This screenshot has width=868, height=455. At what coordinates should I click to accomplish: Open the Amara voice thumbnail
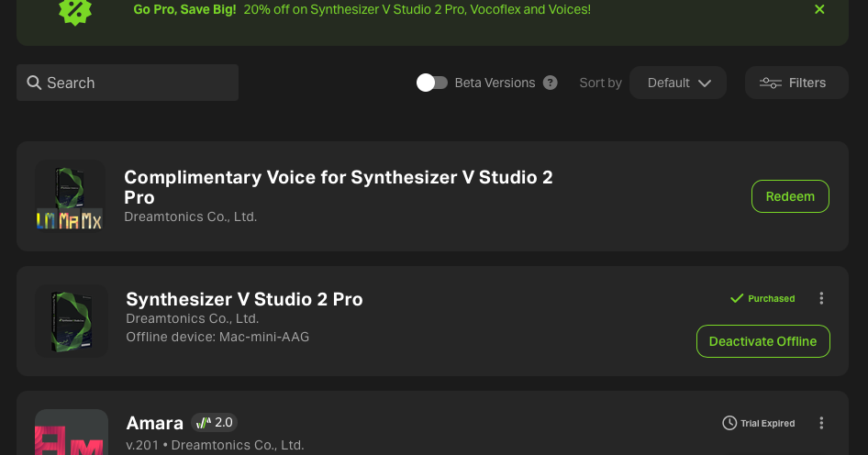pos(72,432)
